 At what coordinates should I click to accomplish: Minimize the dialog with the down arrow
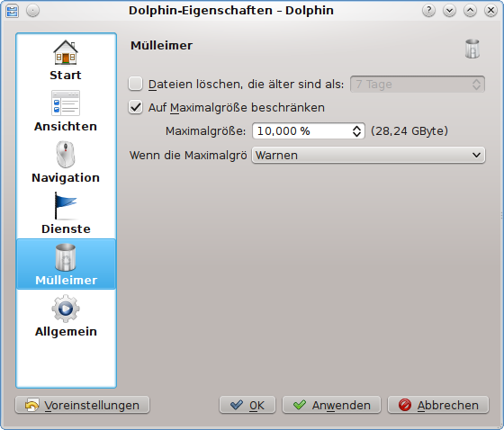(449, 11)
